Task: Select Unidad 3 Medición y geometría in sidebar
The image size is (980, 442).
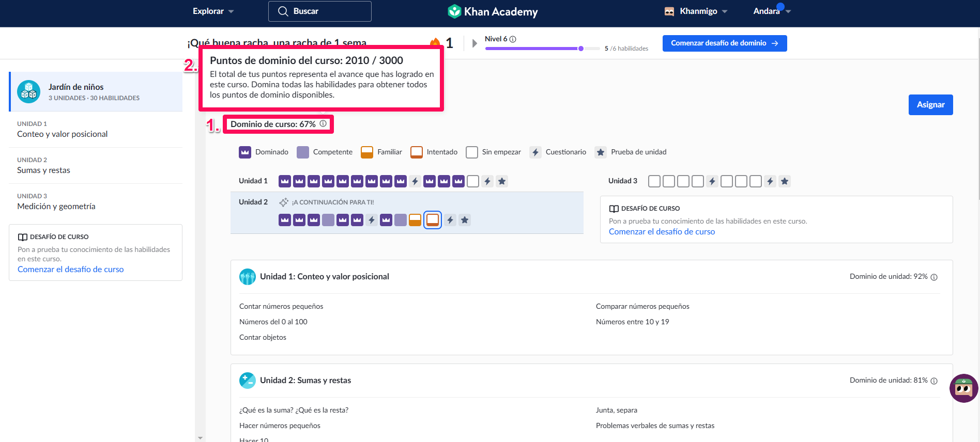Action: [x=96, y=202]
